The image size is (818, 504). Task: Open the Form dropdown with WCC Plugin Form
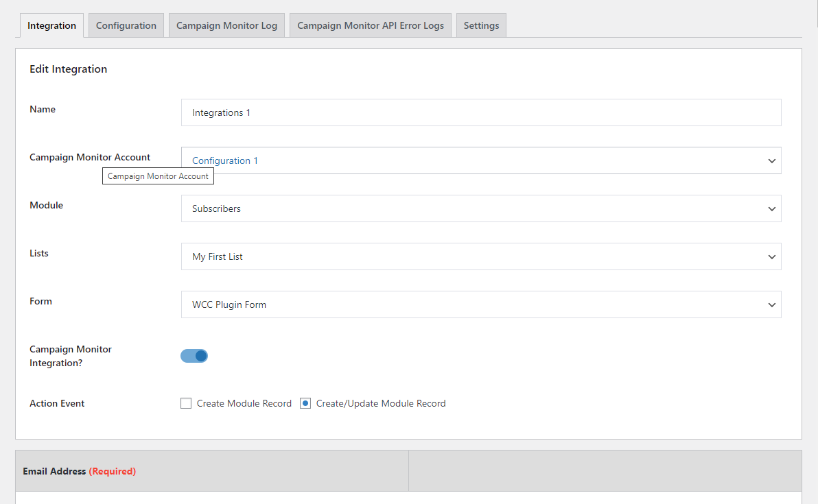coord(481,304)
